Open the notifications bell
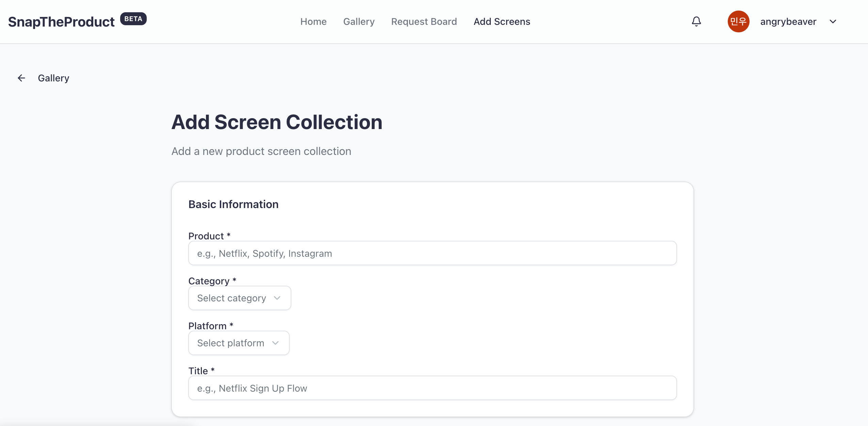This screenshot has height=426, width=868. pos(696,21)
